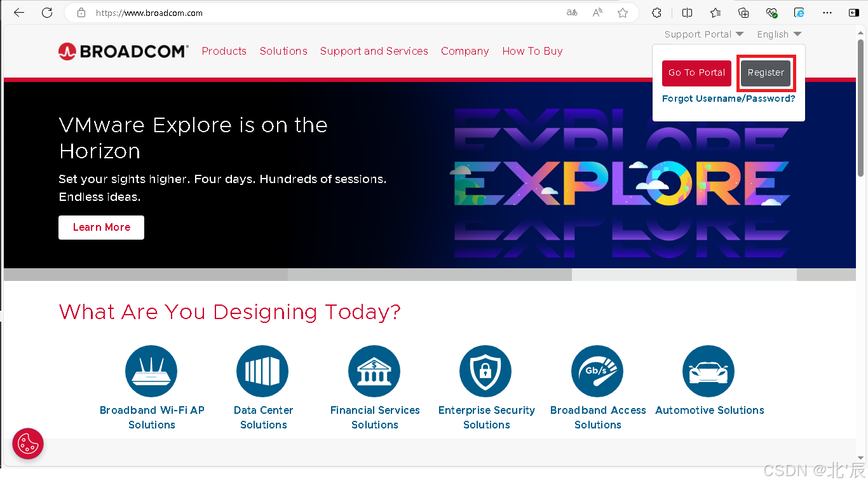View site info via the lock icon
The height and width of the screenshot is (485, 868).
81,13
